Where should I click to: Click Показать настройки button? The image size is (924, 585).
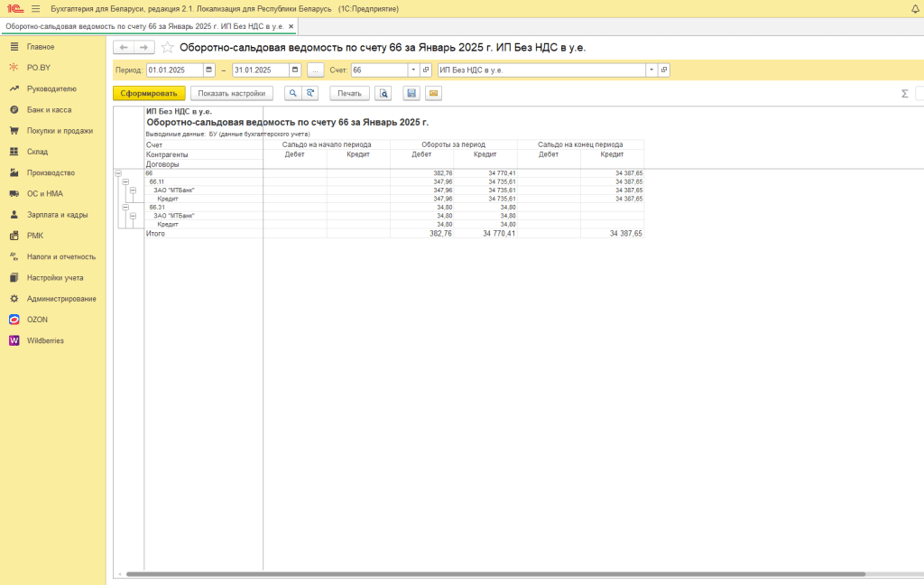(232, 93)
